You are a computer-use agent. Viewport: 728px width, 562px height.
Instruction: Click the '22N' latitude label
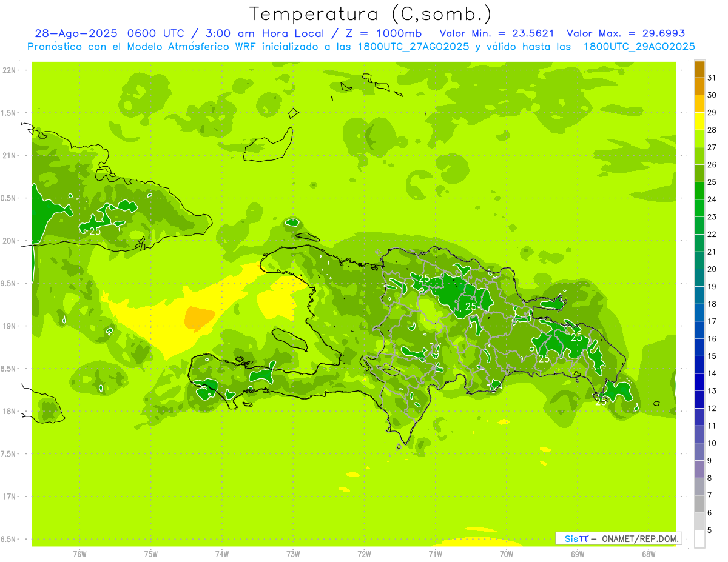tap(10, 70)
